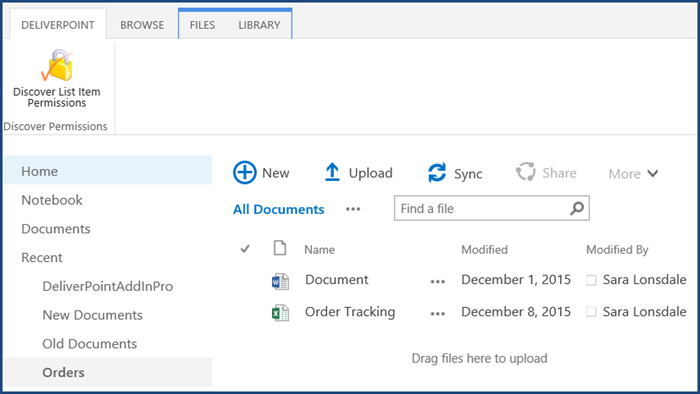Sort by the Modified By column header
The height and width of the screenshot is (394, 700).
pyautogui.click(x=617, y=250)
